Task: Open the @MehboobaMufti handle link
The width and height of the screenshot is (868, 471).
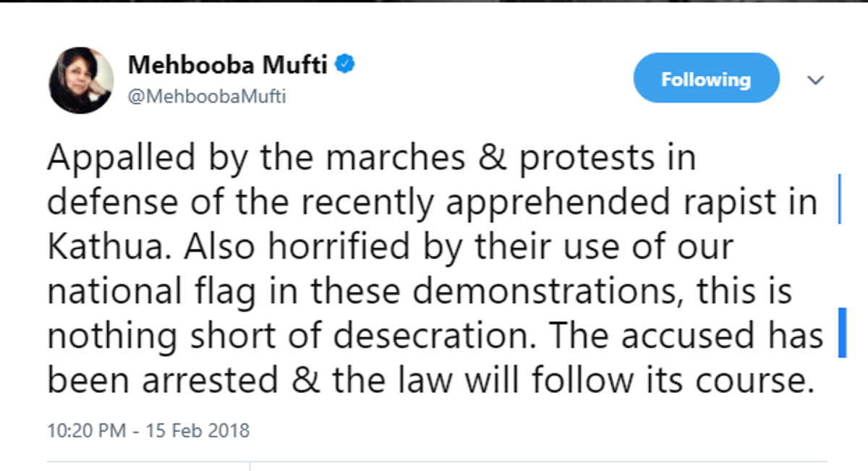Action: point(207,96)
